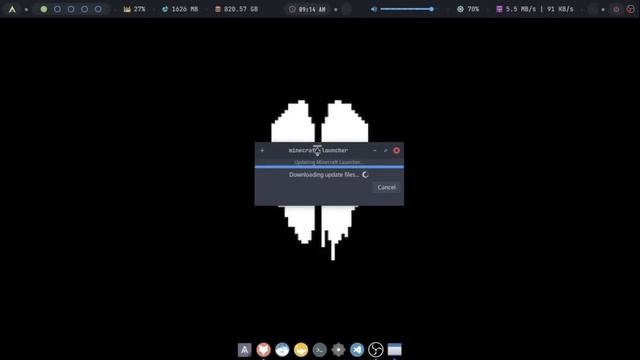This screenshot has width=640, height=360.
Task: Click the CPU usage 27% indicator
Action: point(135,9)
